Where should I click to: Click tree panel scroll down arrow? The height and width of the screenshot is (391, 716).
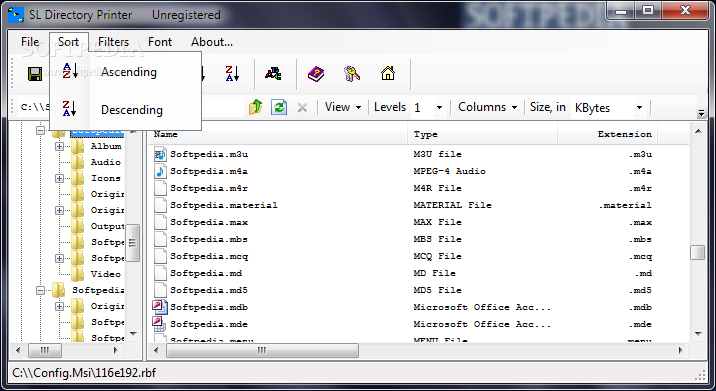[133, 334]
